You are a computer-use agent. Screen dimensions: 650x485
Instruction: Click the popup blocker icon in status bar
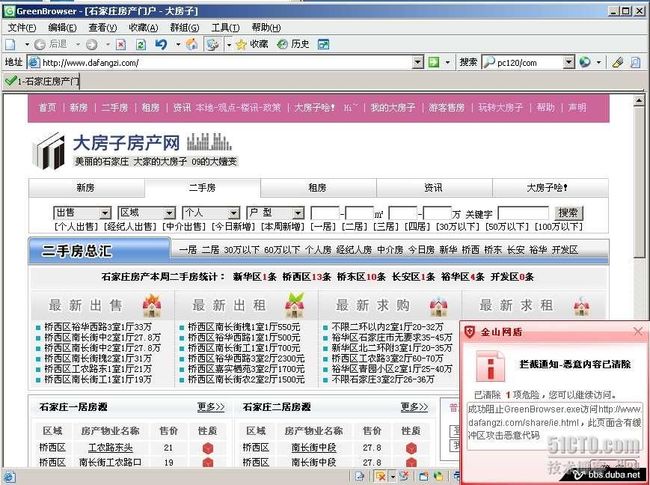click(380, 476)
